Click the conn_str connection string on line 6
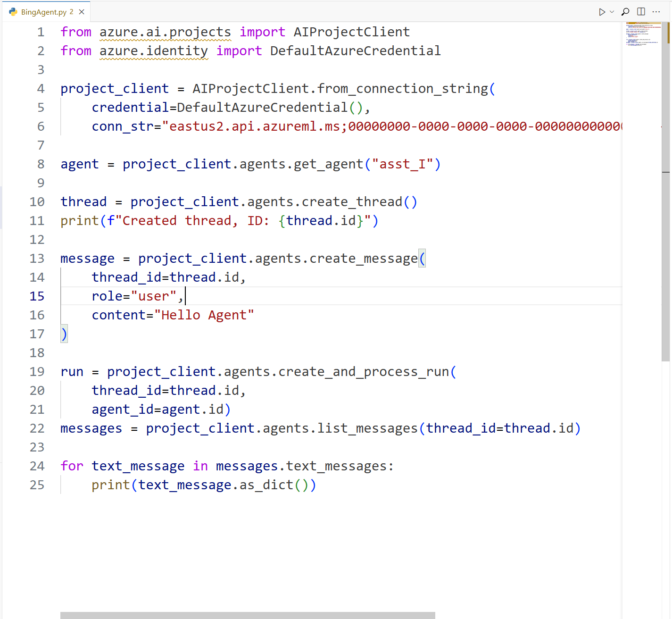Image resolution: width=672 pixels, height=619 pixels. pyautogui.click(x=330, y=126)
